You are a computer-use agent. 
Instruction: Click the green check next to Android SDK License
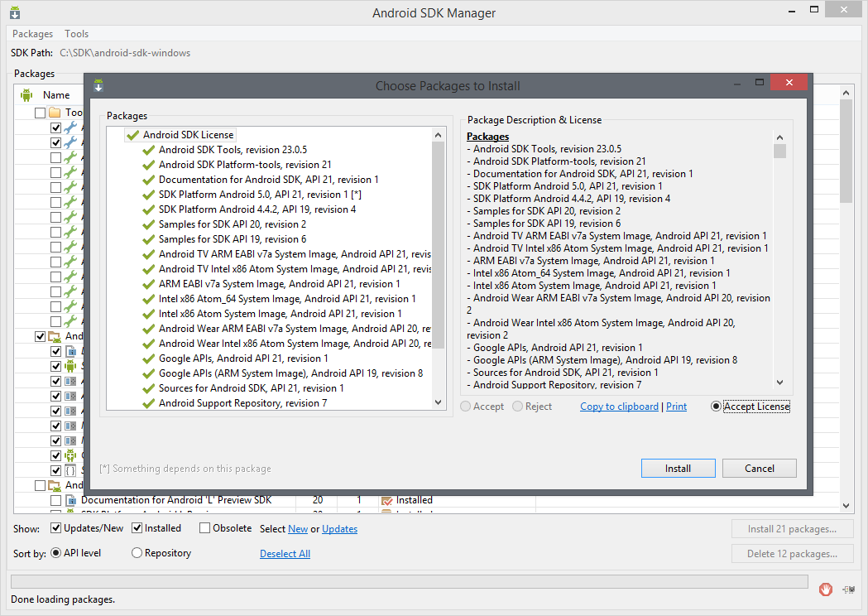pos(132,135)
